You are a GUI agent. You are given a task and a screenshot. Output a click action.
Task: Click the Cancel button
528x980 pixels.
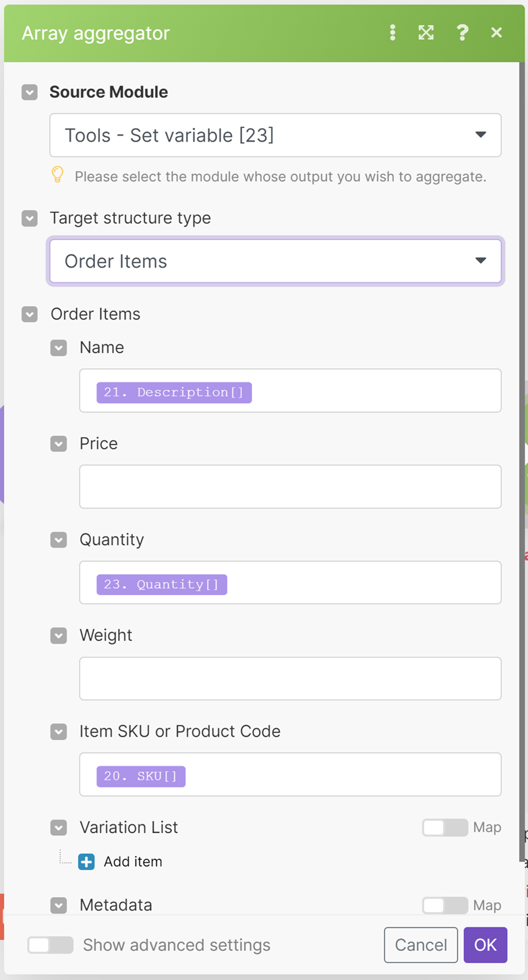[421, 945]
